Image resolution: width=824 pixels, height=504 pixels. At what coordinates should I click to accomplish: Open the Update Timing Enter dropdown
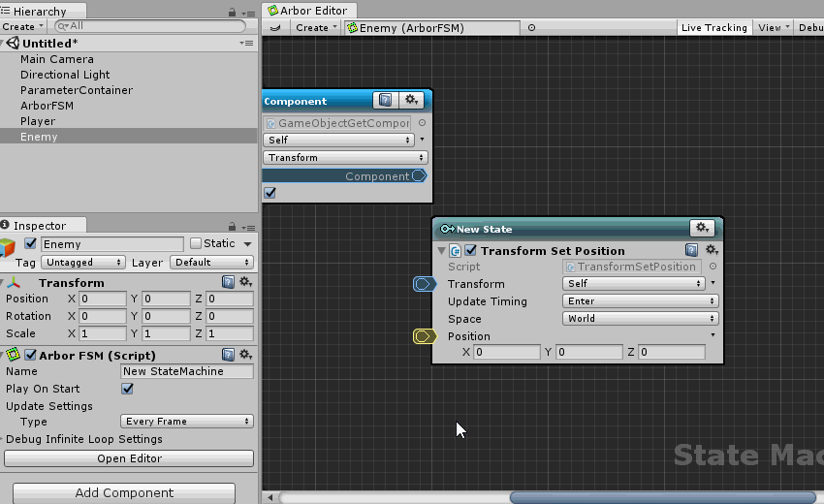point(640,301)
